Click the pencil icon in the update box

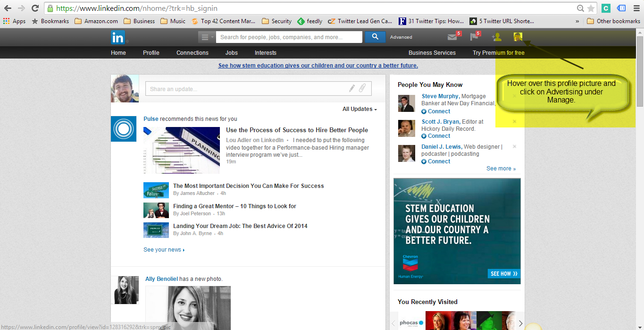coord(351,88)
